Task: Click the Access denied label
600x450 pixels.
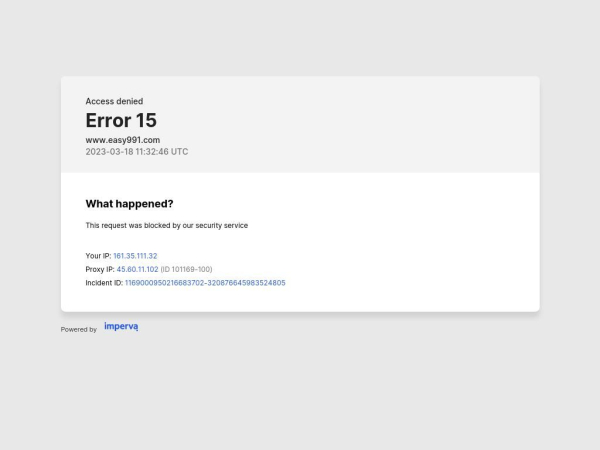Action: (114, 101)
